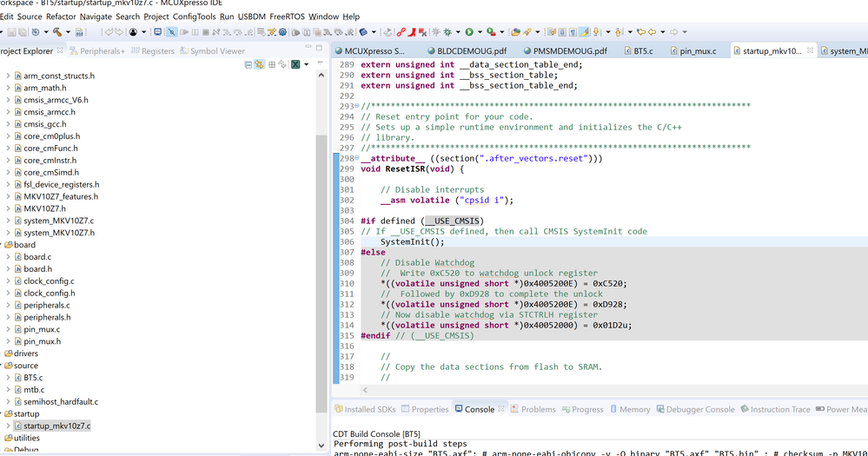This screenshot has height=456, width=868.
Task: Switch to the Symbol Viewer tab
Action: 213,51
